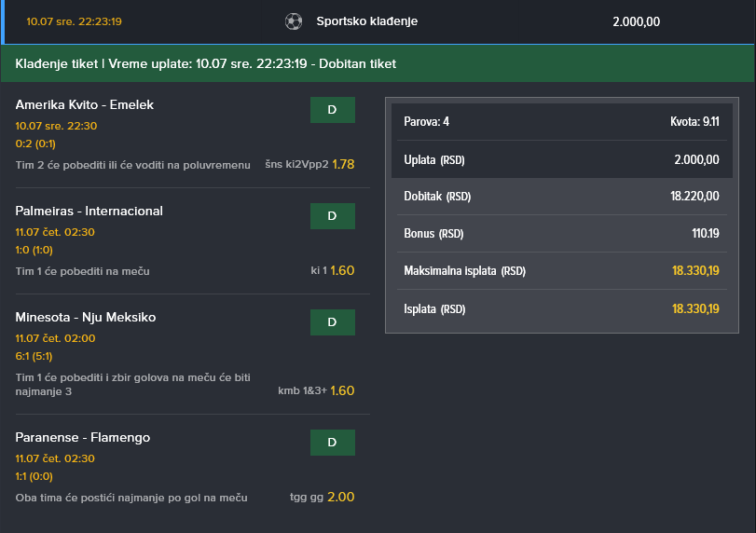Open the Minesota - Nju Meksiko match
The width and height of the screenshot is (756, 533).
pos(86,317)
